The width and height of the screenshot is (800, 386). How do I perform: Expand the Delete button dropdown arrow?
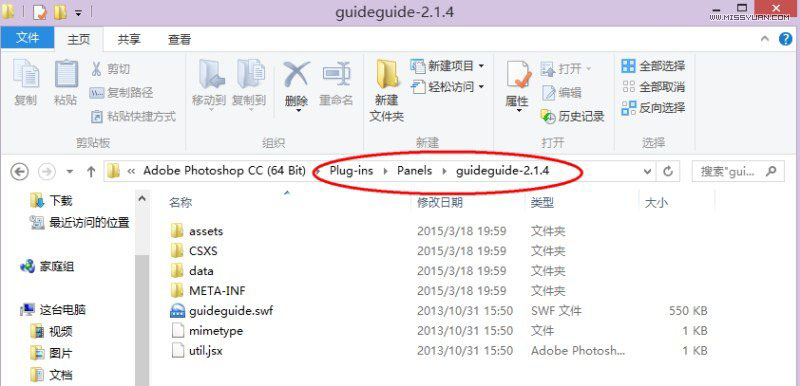(297, 111)
